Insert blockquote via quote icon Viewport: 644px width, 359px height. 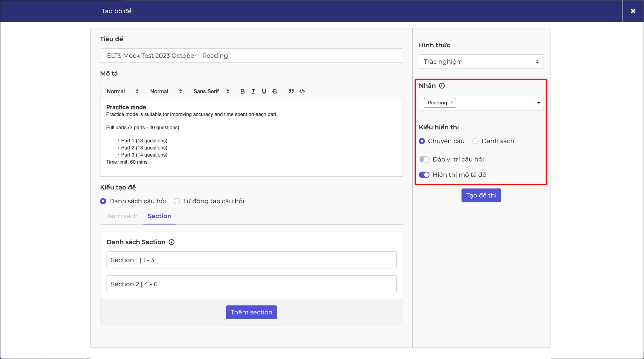tap(291, 91)
